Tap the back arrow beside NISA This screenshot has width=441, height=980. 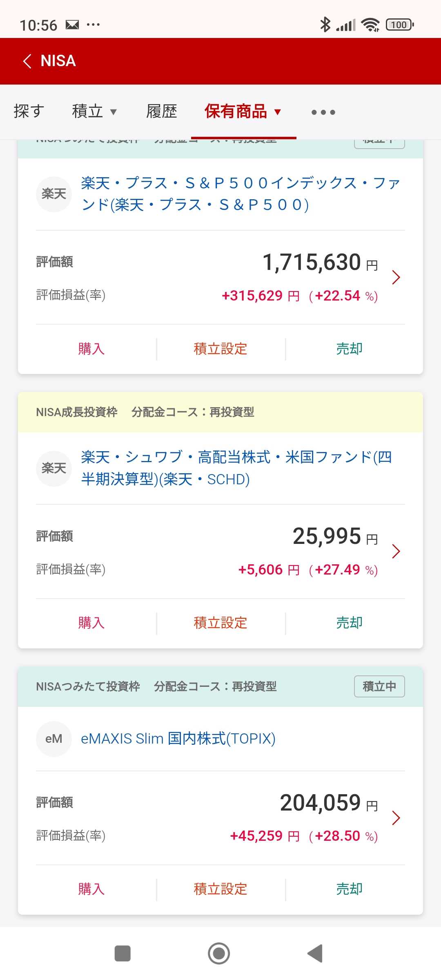tap(27, 61)
